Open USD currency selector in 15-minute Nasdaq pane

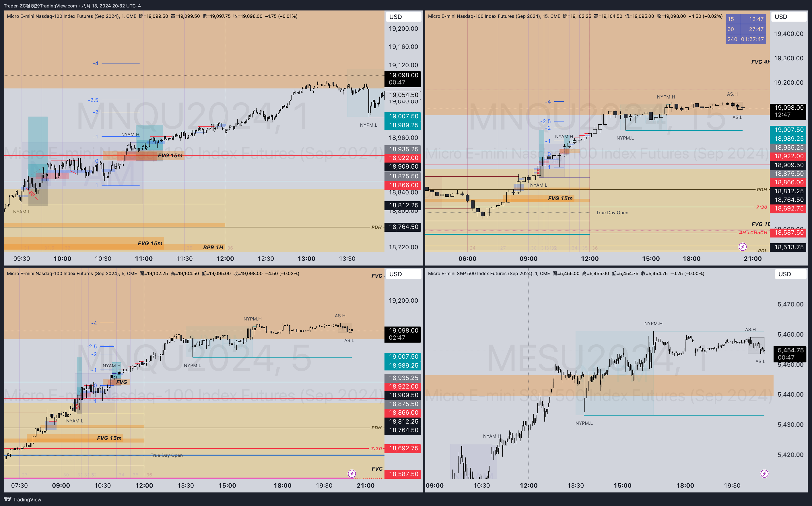point(788,17)
